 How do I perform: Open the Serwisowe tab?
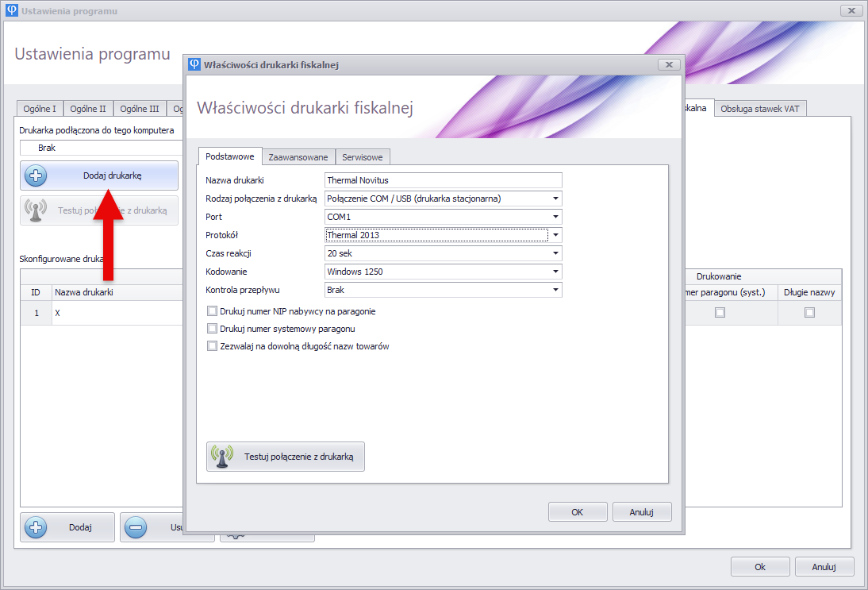[x=363, y=157]
